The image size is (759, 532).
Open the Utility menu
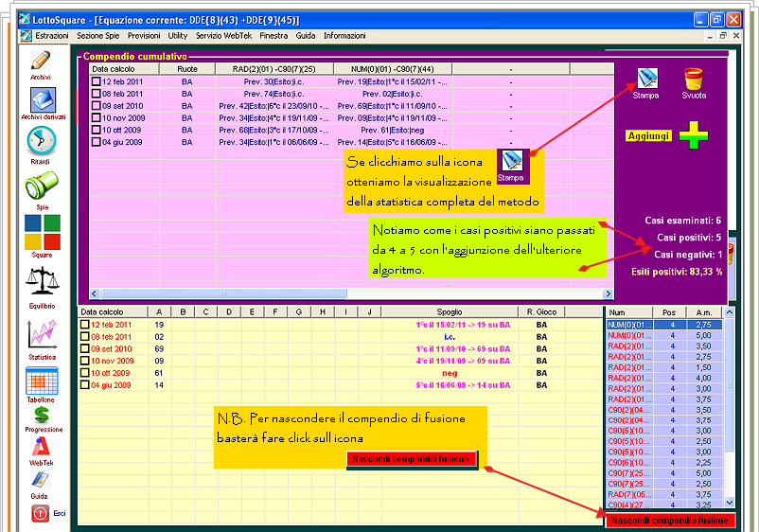coord(178,36)
